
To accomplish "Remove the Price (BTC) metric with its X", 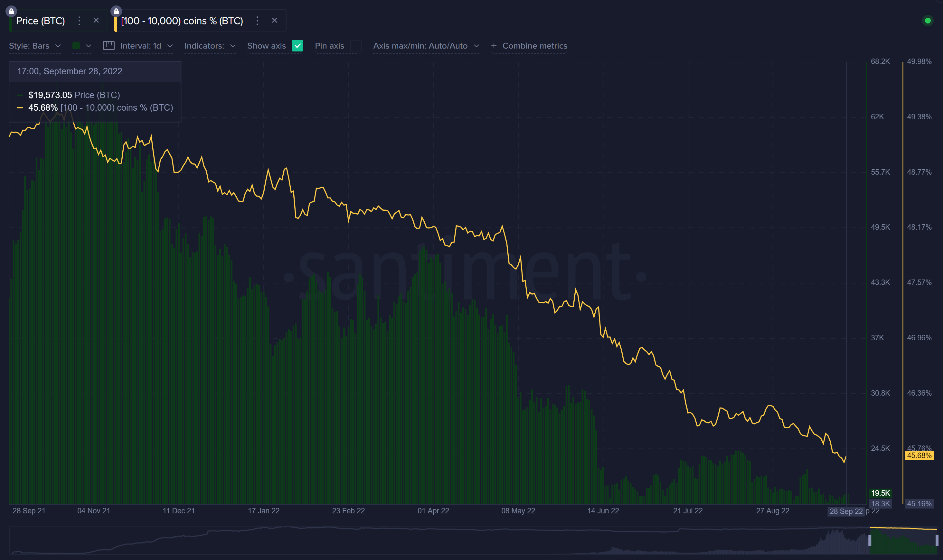I will coord(96,20).
